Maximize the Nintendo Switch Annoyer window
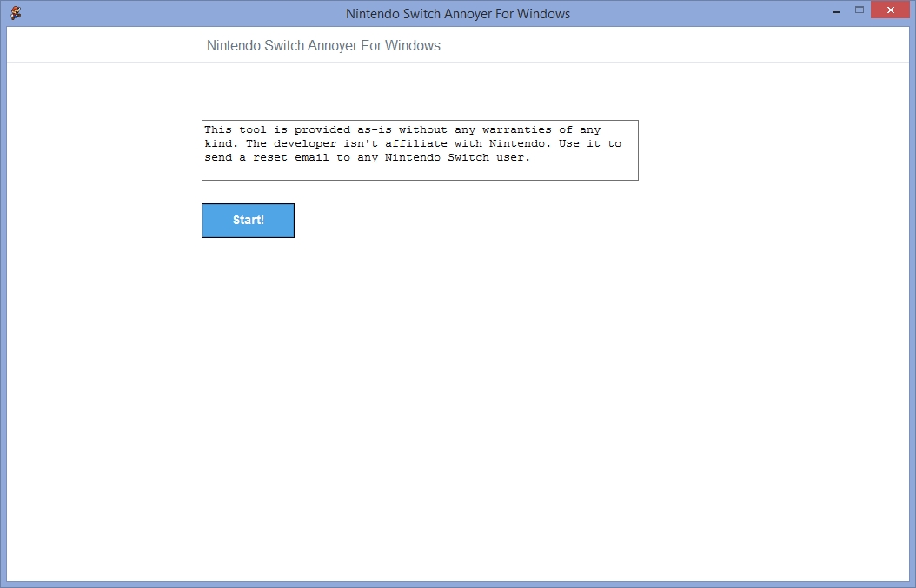This screenshot has width=916, height=588. 860,10
